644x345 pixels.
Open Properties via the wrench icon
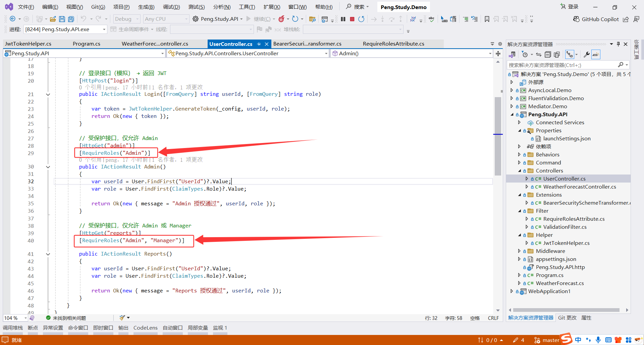pyautogui.click(x=587, y=55)
